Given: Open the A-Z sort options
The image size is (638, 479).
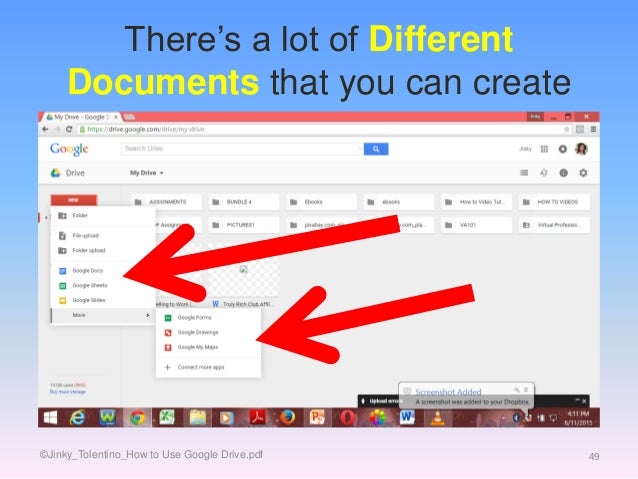Looking at the screenshot, I should point(544,173).
